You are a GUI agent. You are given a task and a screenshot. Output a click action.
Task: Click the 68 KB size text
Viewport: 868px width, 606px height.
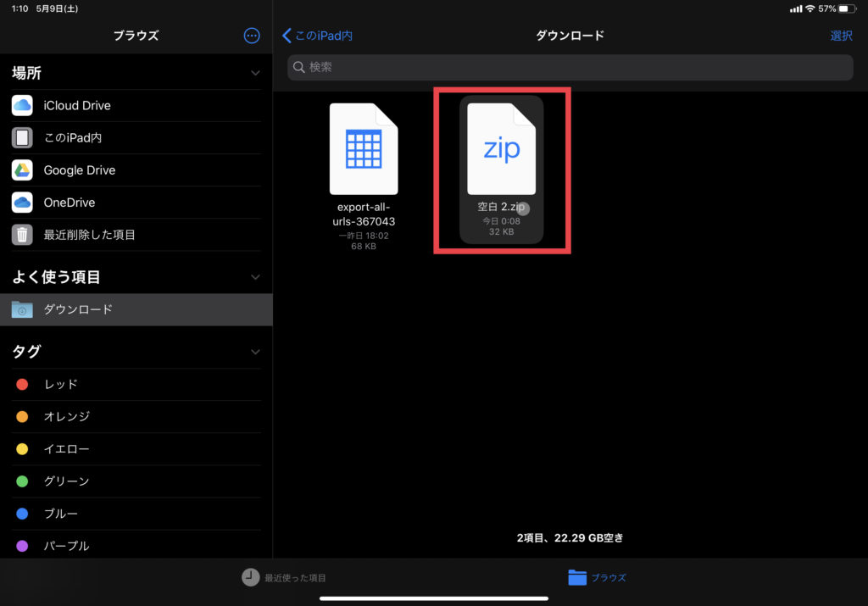click(x=364, y=247)
